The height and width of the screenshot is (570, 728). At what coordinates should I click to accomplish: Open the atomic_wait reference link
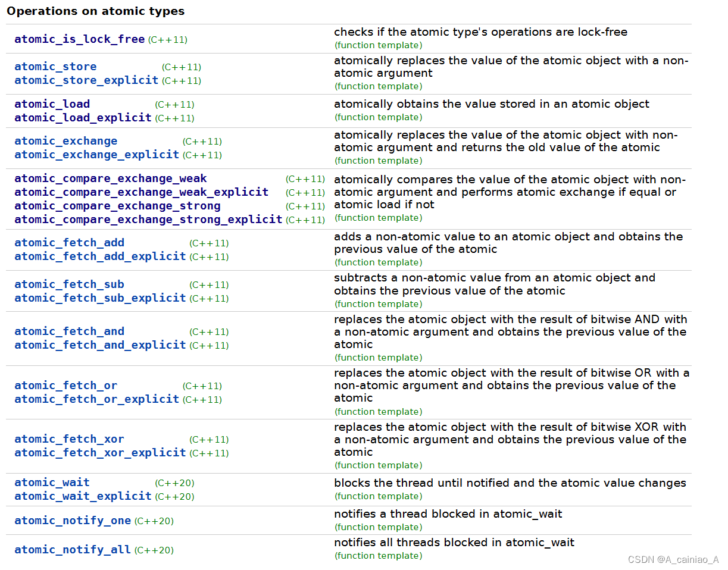(x=52, y=483)
